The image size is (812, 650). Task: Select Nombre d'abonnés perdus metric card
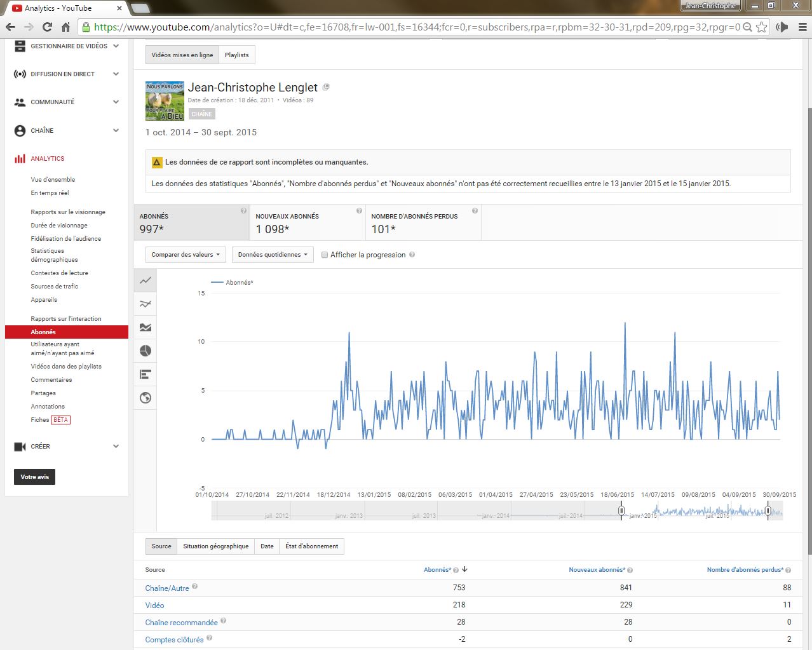click(423, 222)
